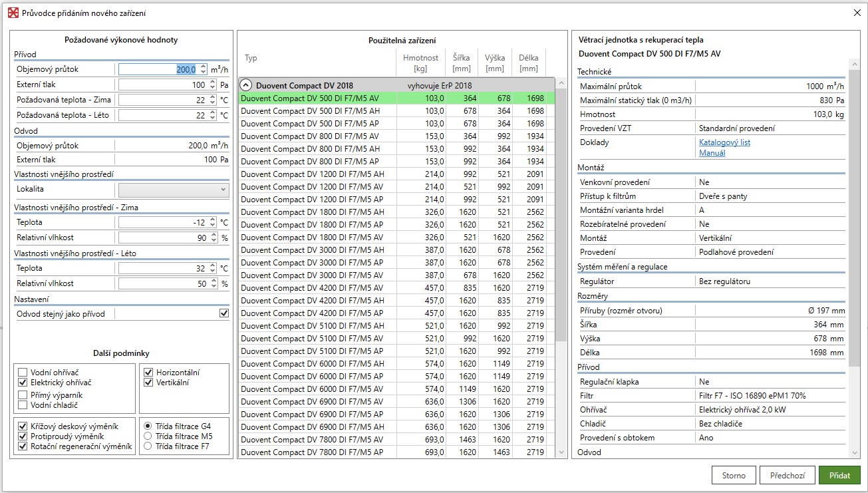The image size is (868, 493).
Task: Increase winter Teplota -12 value
Action: coord(213,220)
